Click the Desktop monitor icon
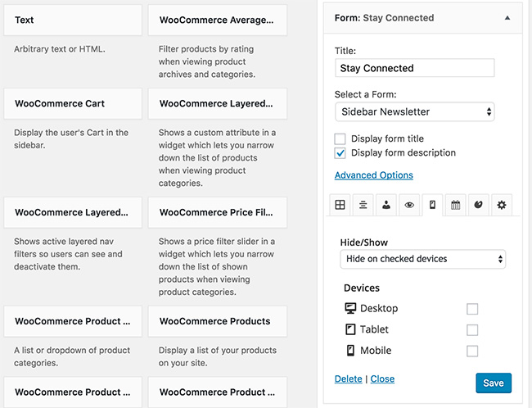The width and height of the screenshot is (532, 408). 350,309
